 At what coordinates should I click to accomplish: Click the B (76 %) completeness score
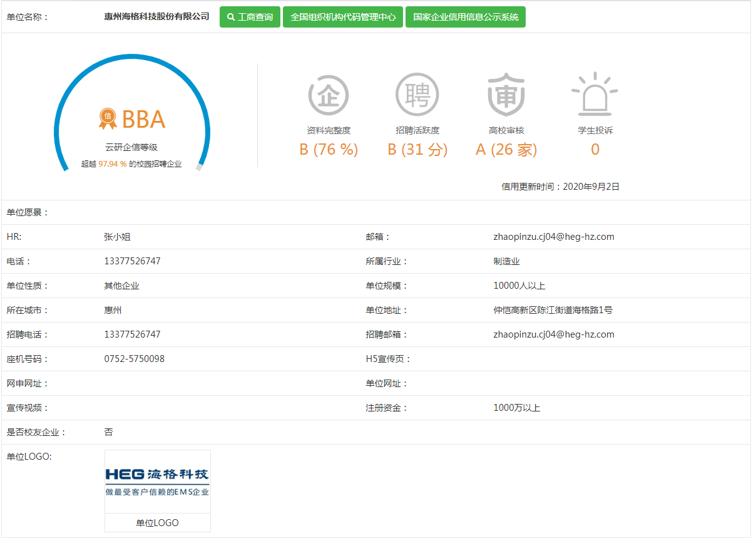click(329, 150)
